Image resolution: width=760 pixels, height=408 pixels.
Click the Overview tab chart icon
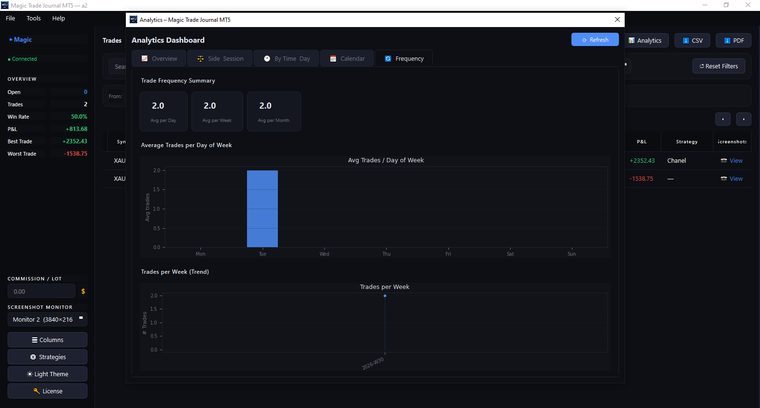144,58
